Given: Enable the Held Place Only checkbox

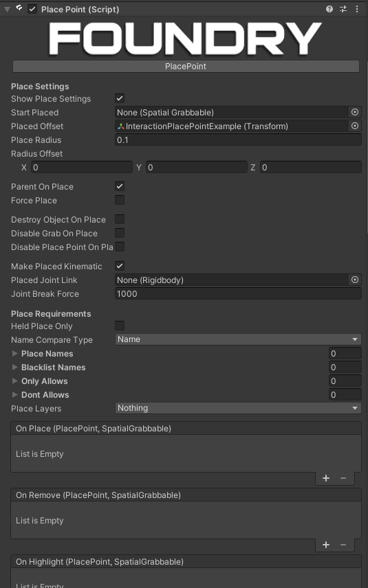Looking at the screenshot, I should click(120, 326).
